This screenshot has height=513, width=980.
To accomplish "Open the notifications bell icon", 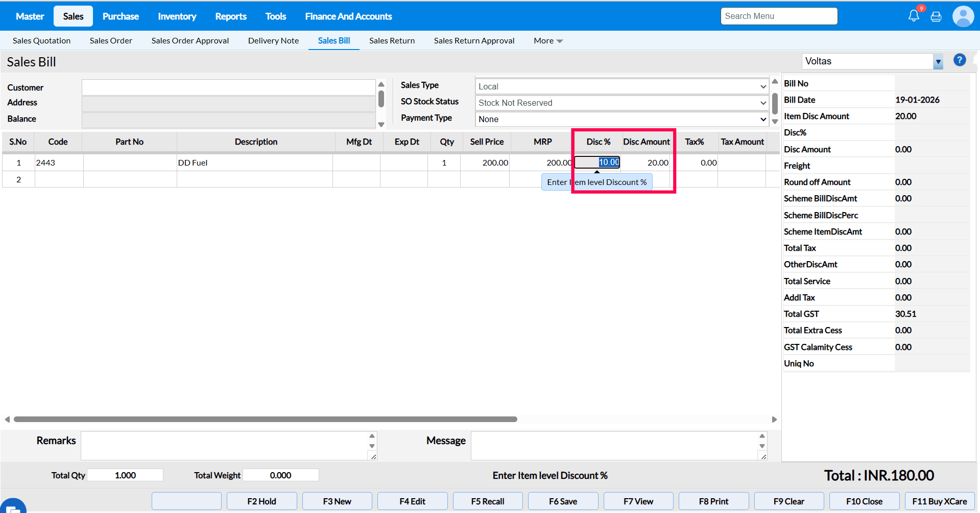I will 914,16.
